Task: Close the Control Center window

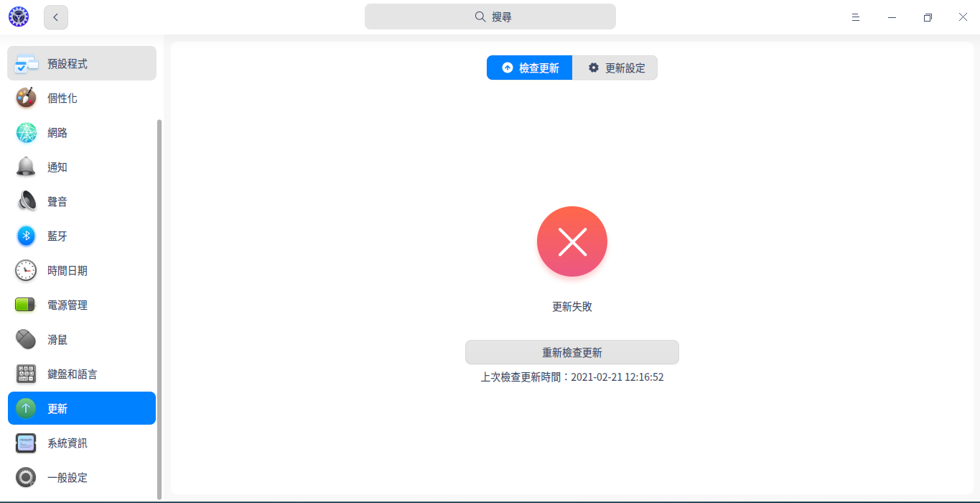Action: (x=963, y=17)
